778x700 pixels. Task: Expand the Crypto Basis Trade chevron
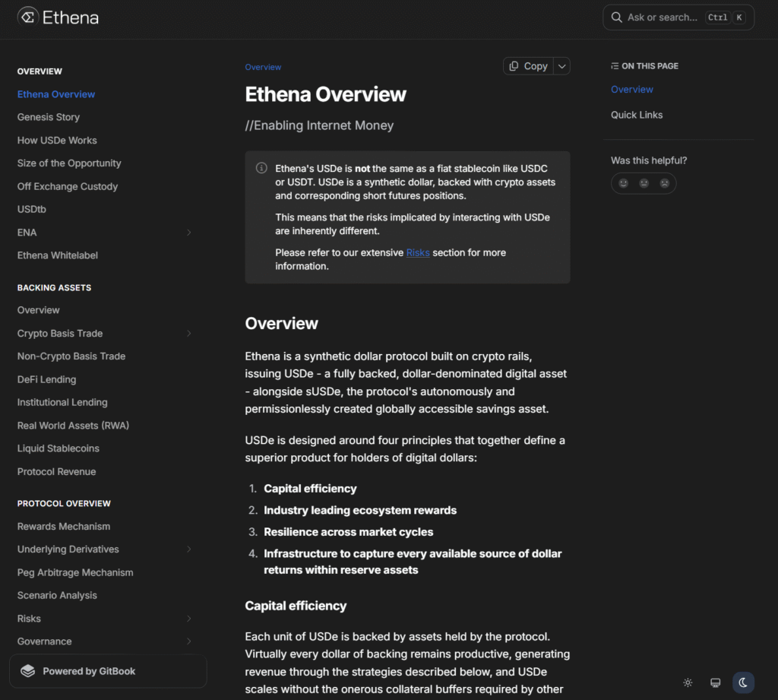click(x=189, y=333)
